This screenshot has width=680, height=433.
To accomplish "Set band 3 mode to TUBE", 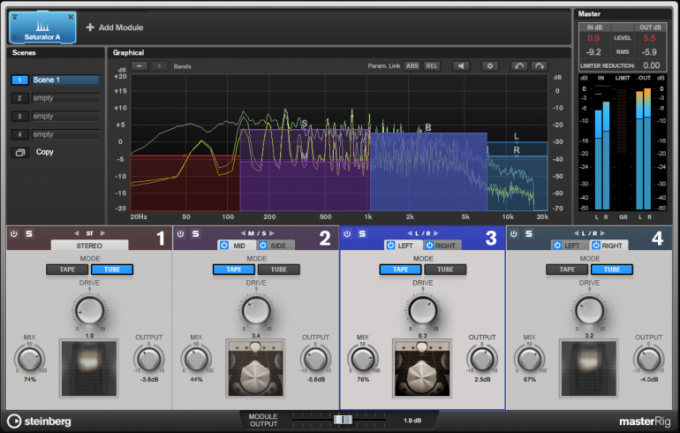I will [445, 269].
